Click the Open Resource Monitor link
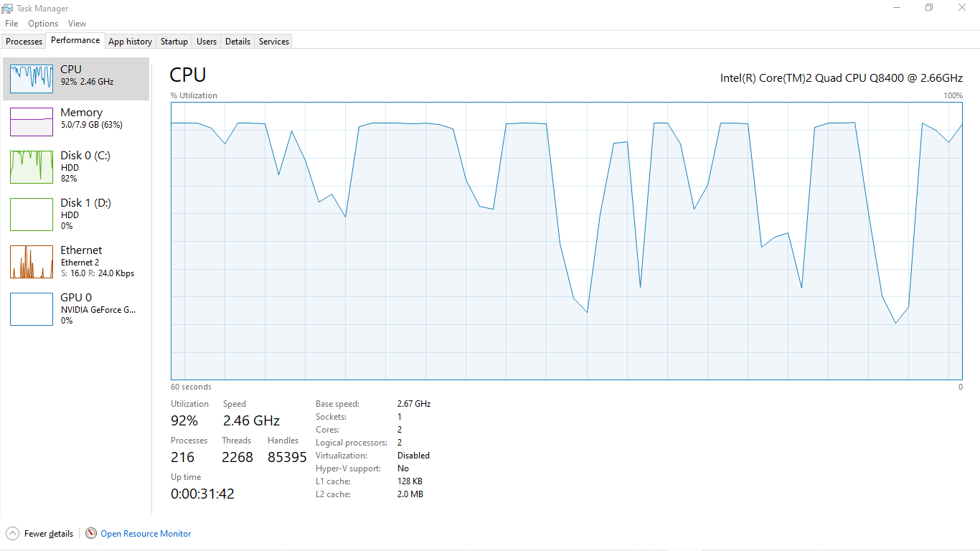The image size is (980, 551). (x=146, y=534)
